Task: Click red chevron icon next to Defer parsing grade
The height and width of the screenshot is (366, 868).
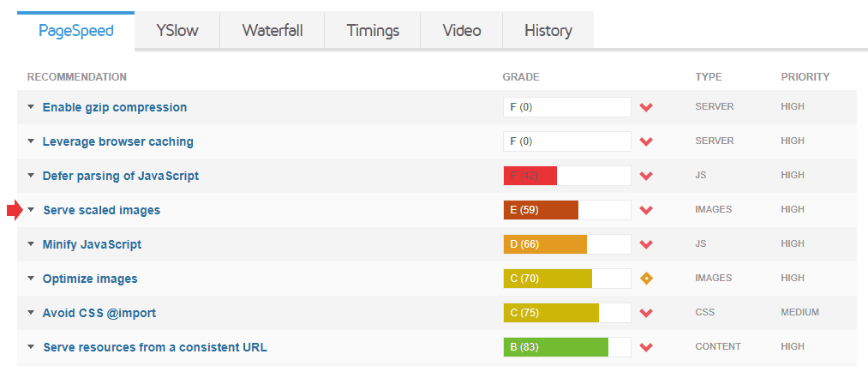Action: tap(646, 176)
